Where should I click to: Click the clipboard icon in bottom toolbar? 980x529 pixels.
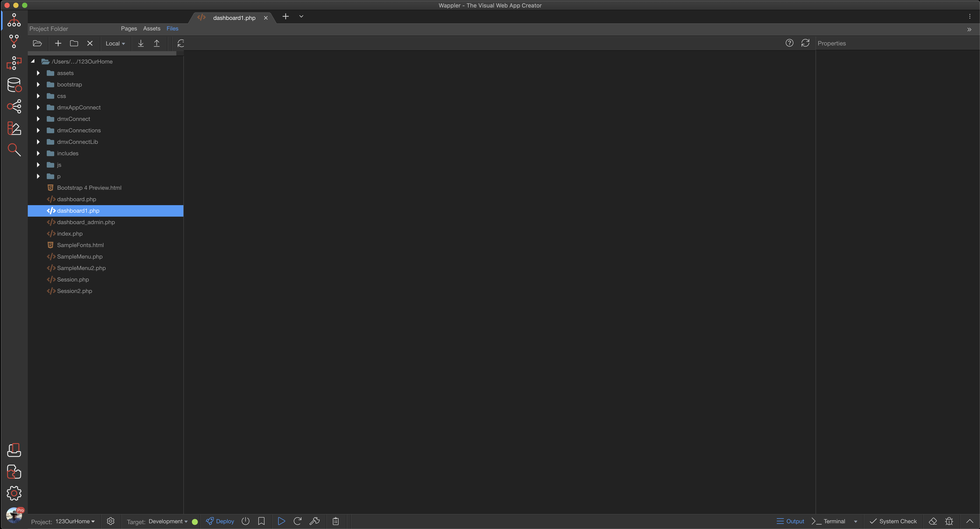point(335,521)
